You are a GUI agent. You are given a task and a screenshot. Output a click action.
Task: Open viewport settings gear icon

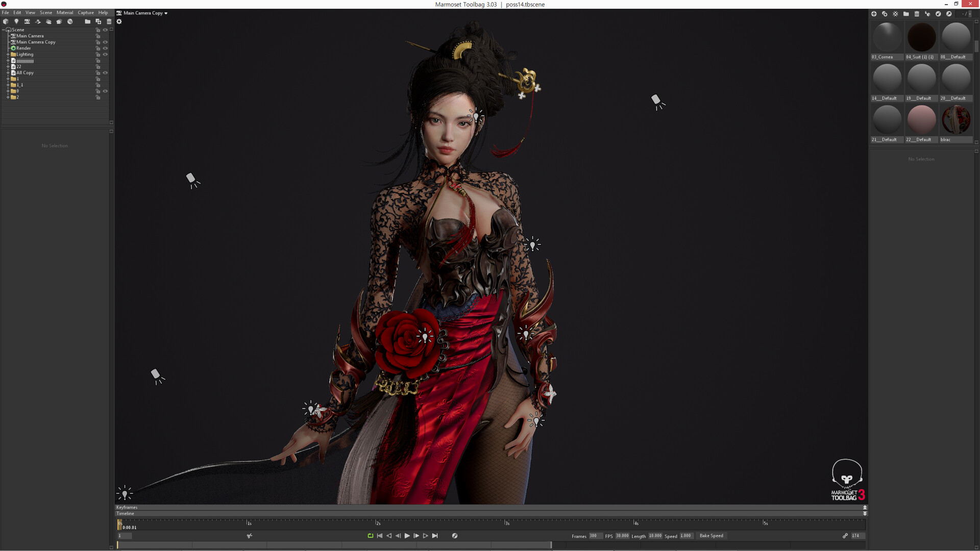119,21
